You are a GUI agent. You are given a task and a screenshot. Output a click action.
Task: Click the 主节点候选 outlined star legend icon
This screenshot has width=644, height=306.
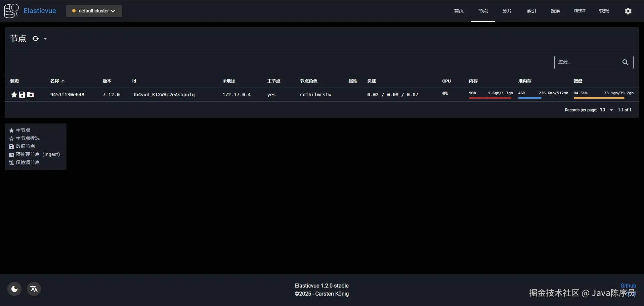(x=11, y=139)
